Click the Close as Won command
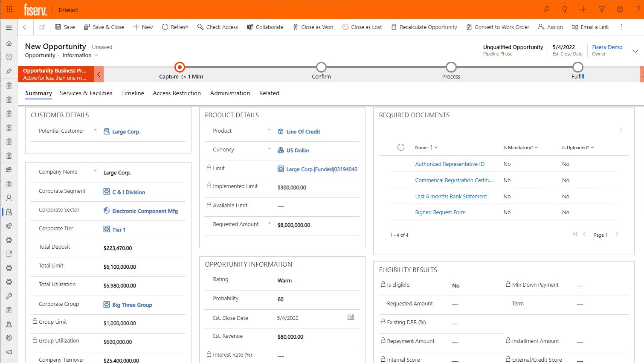644x363 pixels. tap(313, 27)
